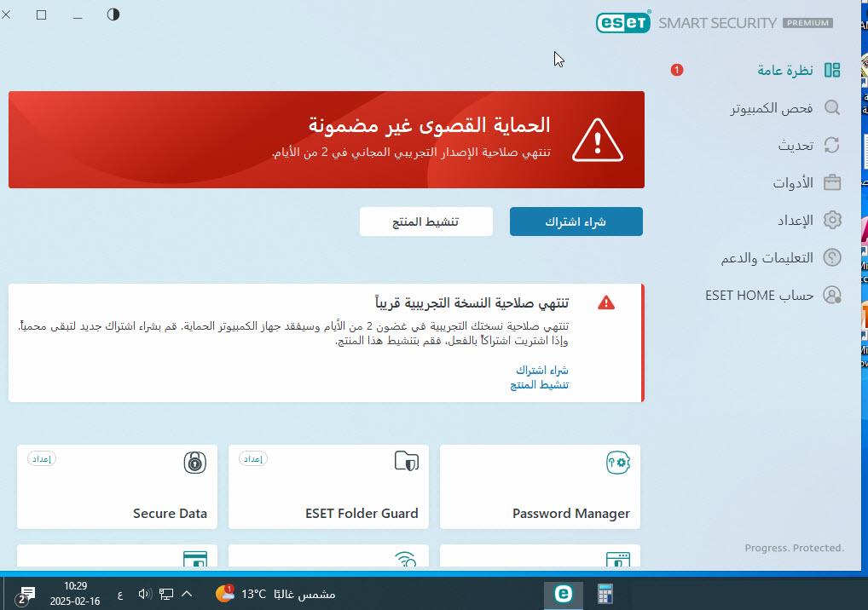
Task: Open the ESET Folder Guard card
Action: point(328,486)
